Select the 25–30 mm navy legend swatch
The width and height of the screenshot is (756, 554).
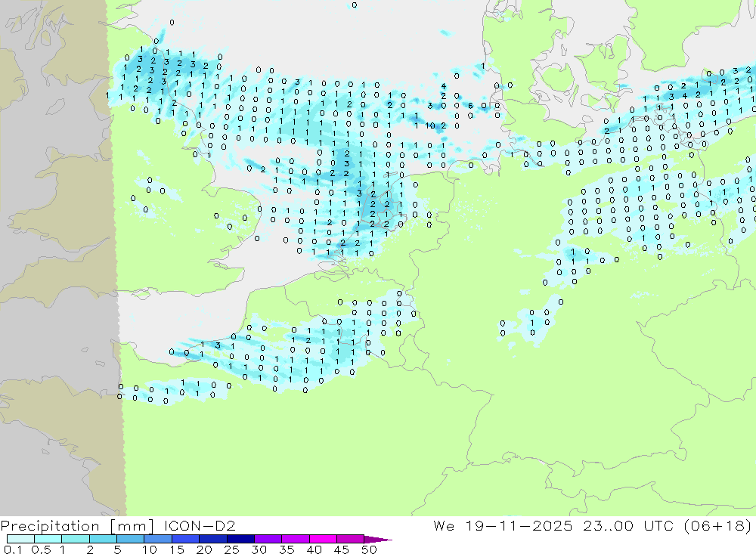240,539
